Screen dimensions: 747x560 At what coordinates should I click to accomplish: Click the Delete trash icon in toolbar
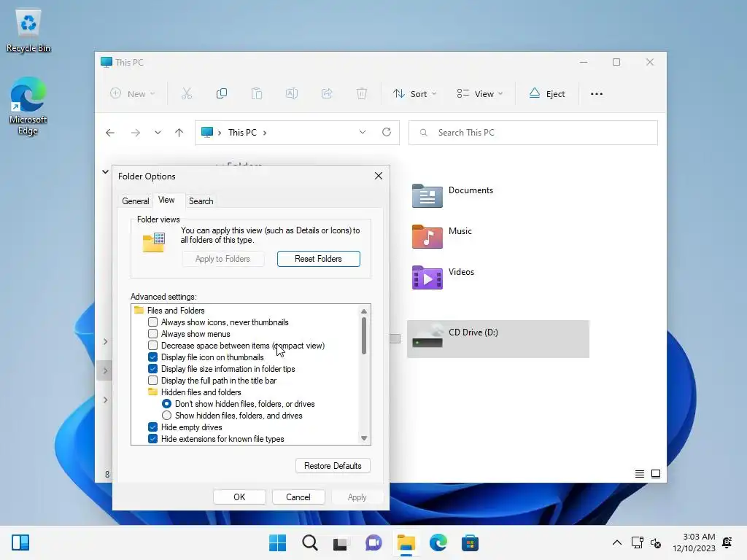[x=362, y=94]
